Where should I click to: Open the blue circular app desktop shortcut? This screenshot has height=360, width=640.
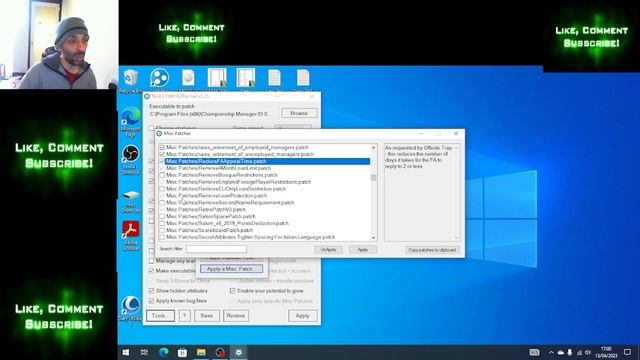159,78
